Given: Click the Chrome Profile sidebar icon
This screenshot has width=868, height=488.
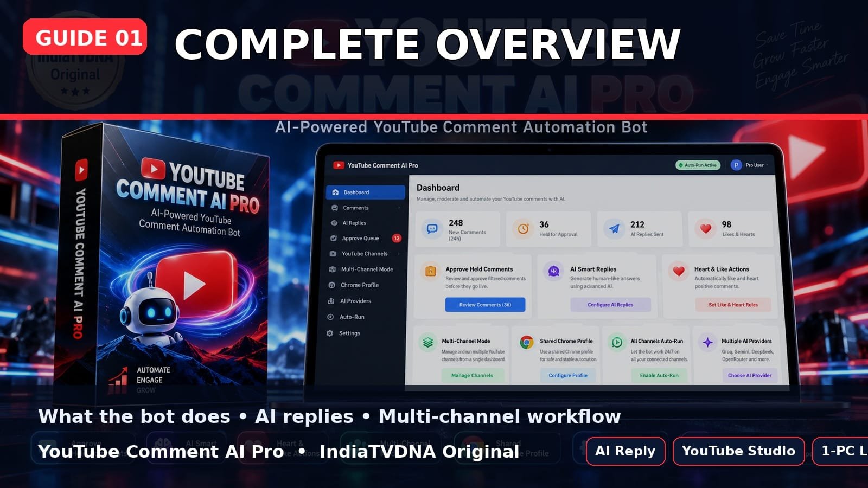Looking at the screenshot, I should 331,285.
